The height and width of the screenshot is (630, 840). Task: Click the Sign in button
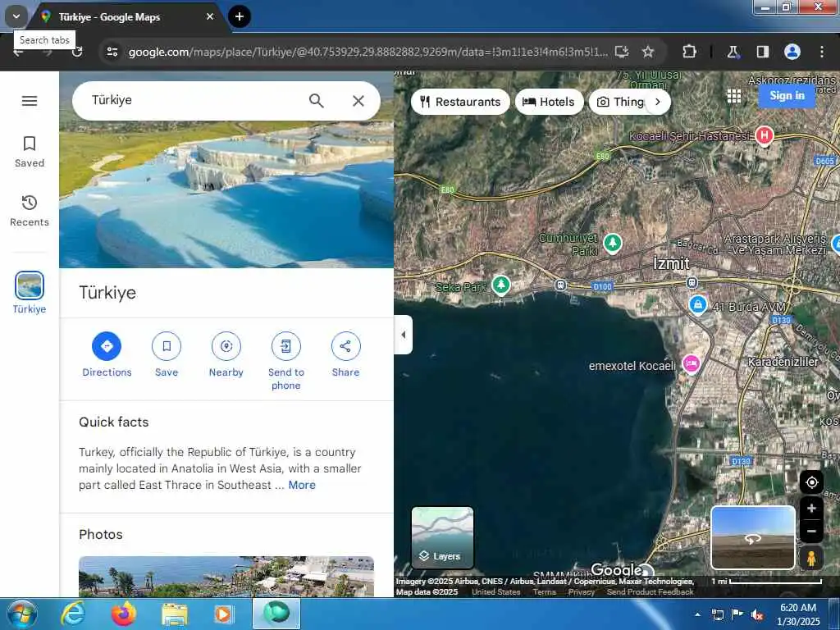click(x=787, y=95)
